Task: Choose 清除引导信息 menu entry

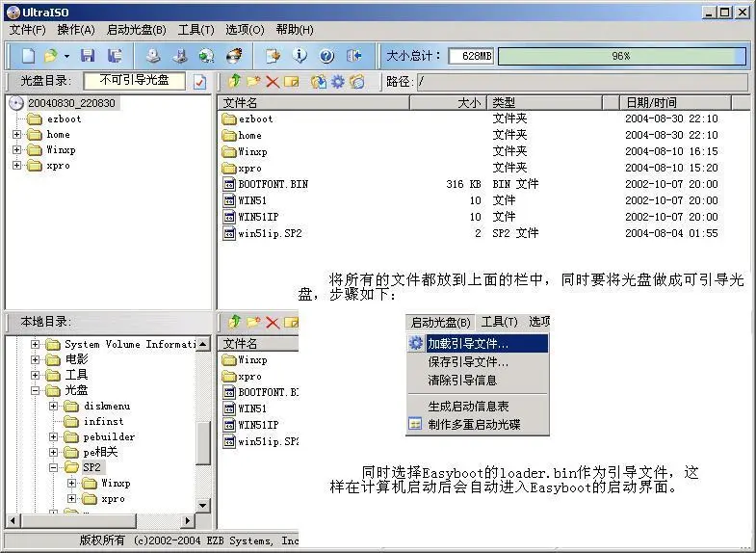Action: pos(478,381)
